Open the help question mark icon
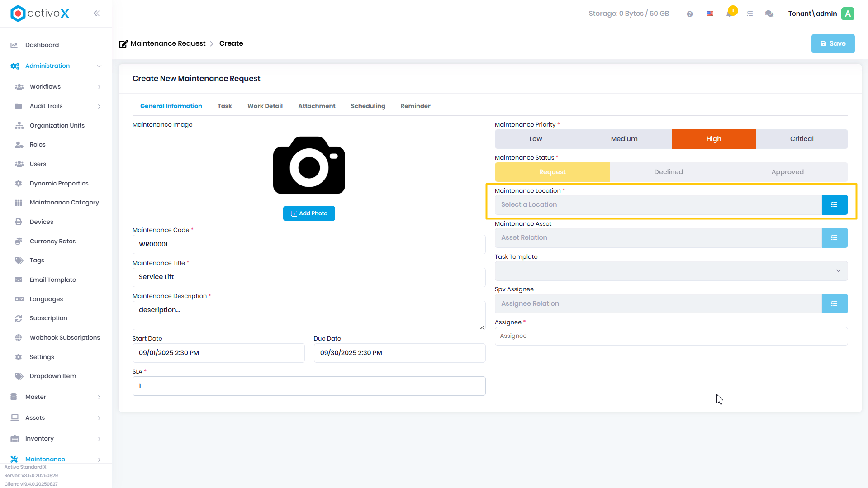The height and width of the screenshot is (488, 868). tap(689, 14)
